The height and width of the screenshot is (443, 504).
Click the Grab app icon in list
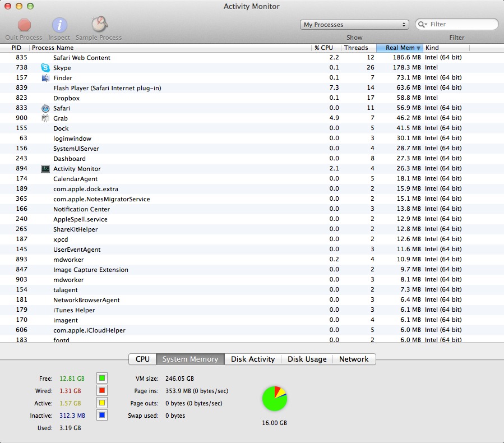tap(45, 118)
